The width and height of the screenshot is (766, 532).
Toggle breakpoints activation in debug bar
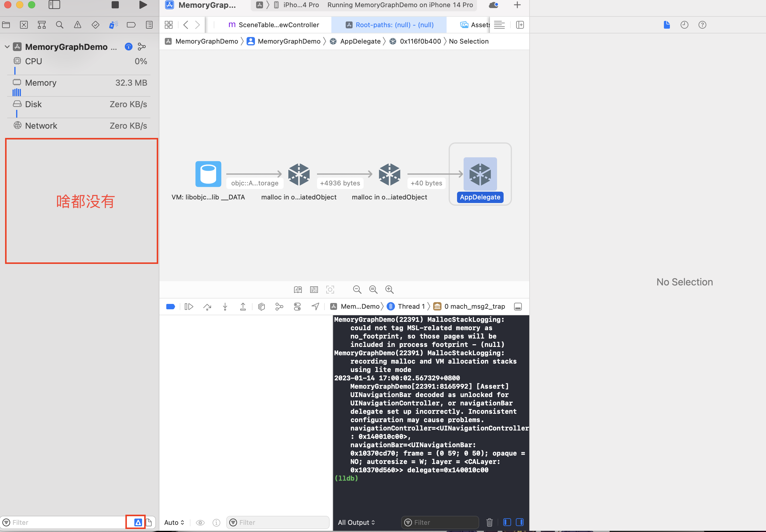click(x=170, y=307)
